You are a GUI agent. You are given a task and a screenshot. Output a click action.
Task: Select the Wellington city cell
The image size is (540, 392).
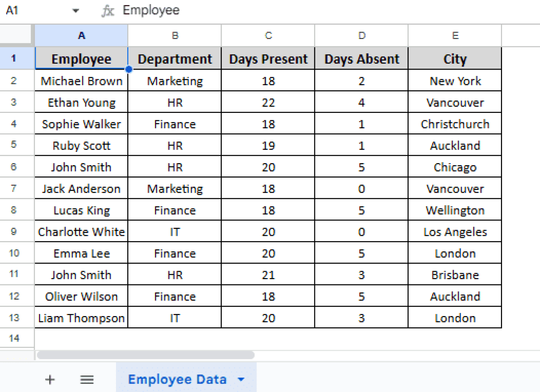(x=455, y=210)
